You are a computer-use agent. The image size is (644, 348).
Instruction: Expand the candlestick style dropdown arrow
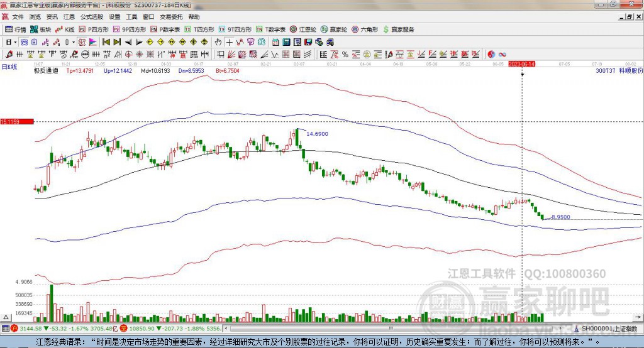click(x=74, y=42)
